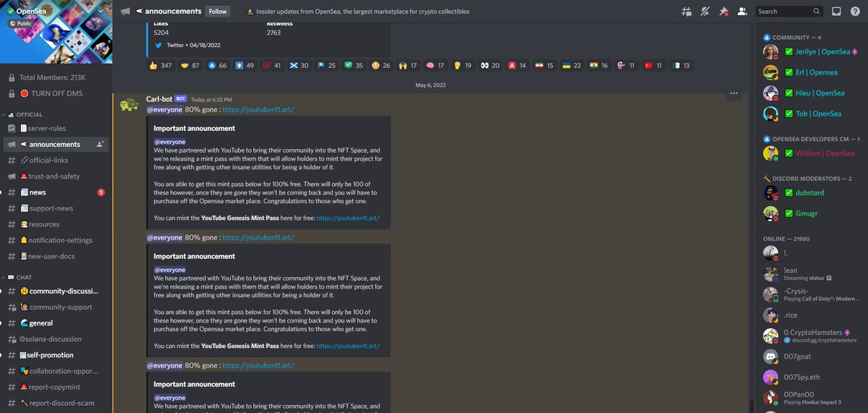
Task: Click the invite icon beside announcements channel
Action: 100,144
